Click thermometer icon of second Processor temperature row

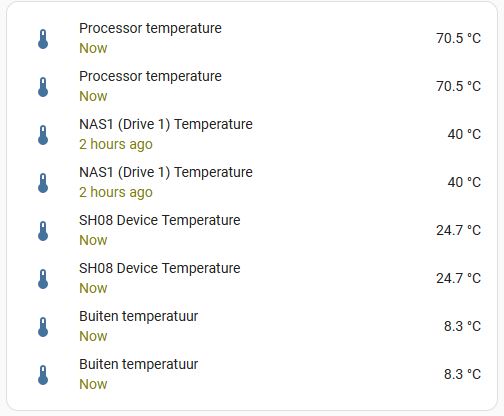pyautogui.click(x=43, y=87)
